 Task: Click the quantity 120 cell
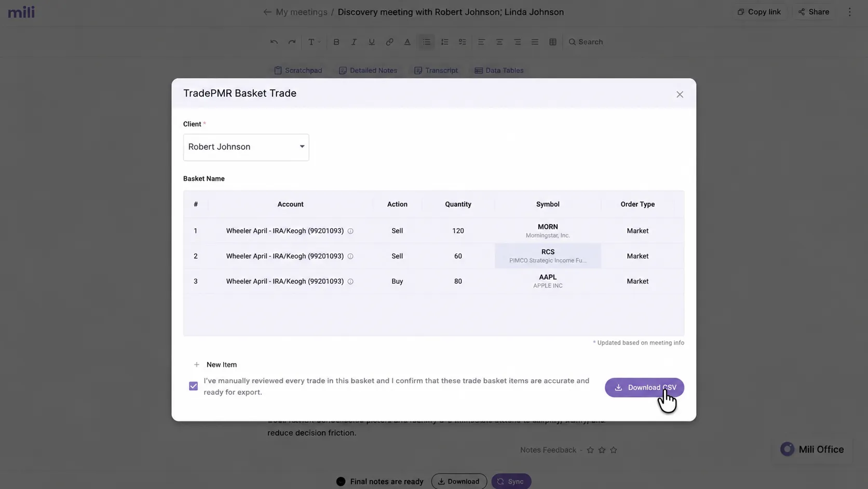(458, 231)
